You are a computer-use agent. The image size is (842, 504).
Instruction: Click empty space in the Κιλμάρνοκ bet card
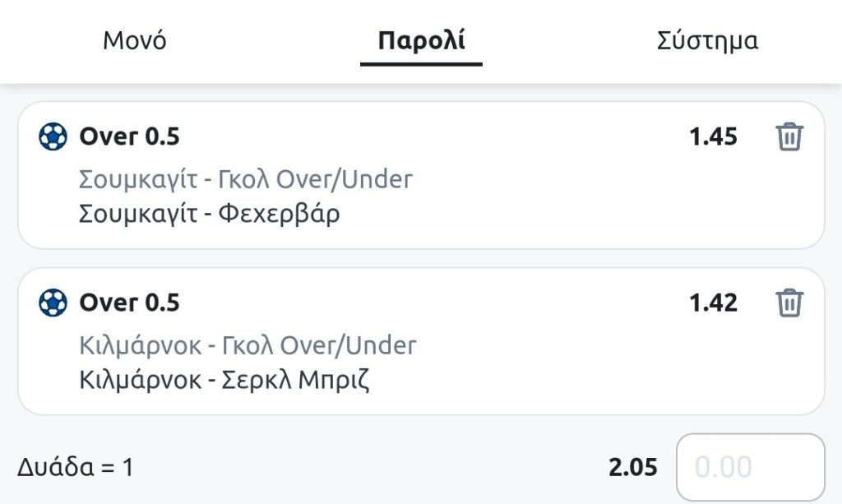point(576,368)
